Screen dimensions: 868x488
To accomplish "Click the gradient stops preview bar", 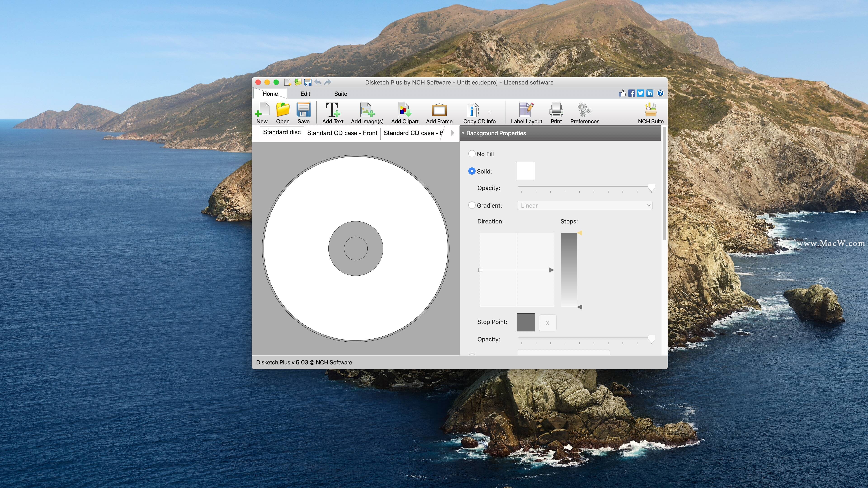I will tap(569, 270).
